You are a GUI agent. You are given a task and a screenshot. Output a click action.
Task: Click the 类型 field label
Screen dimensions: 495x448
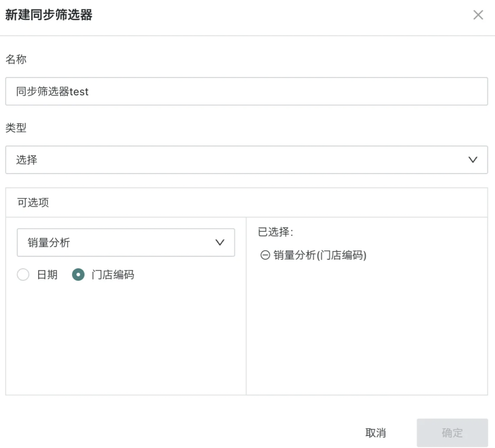pyautogui.click(x=16, y=128)
